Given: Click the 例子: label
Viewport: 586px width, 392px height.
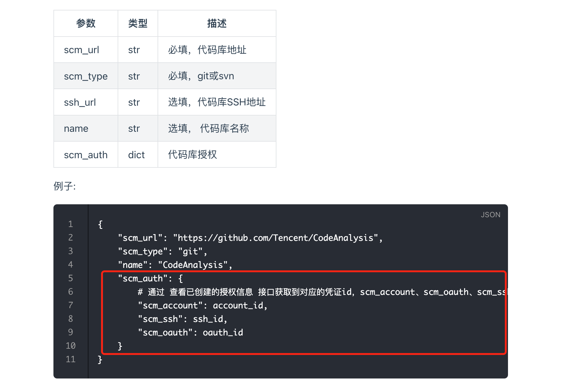Looking at the screenshot, I should (x=64, y=186).
